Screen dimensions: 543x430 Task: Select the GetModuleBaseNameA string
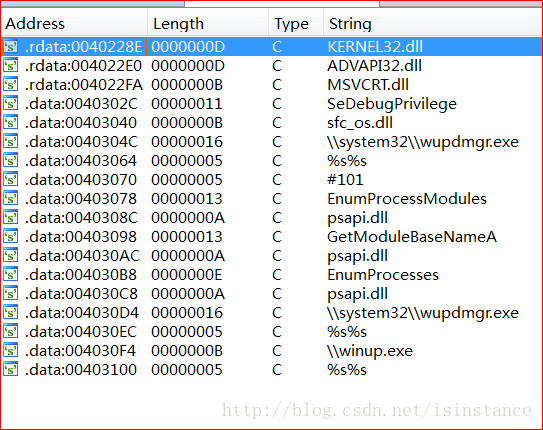pos(412,237)
